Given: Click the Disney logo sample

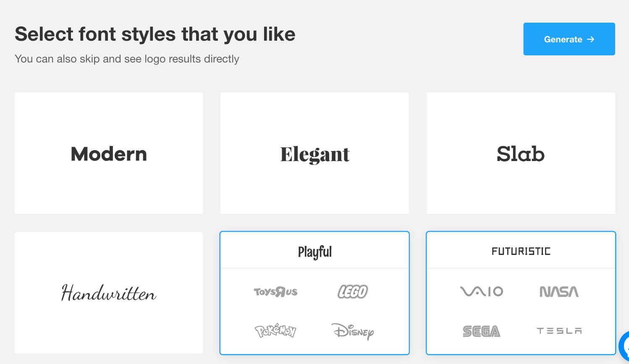Looking at the screenshot, I should 353,331.
